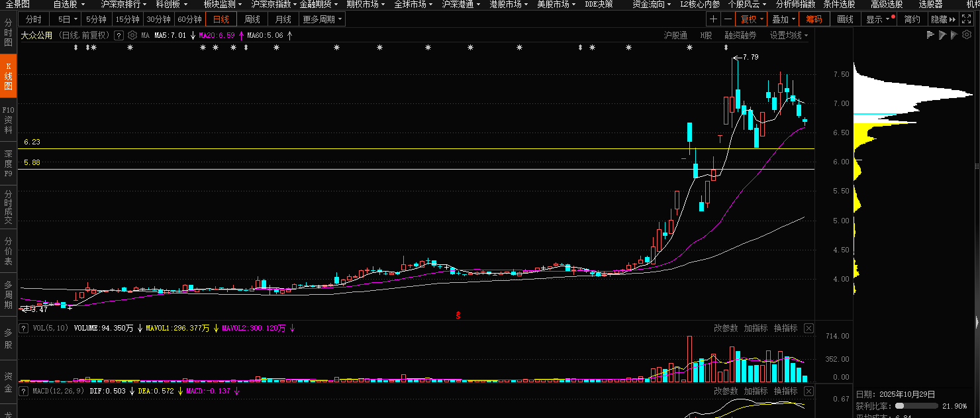
Task: Switch to 5分钟 period
Action: tap(96, 19)
